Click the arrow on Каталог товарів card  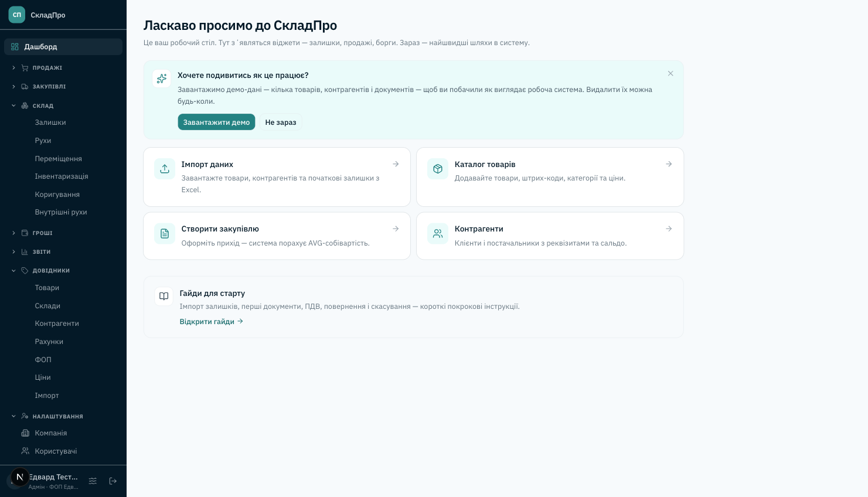pyautogui.click(x=669, y=164)
